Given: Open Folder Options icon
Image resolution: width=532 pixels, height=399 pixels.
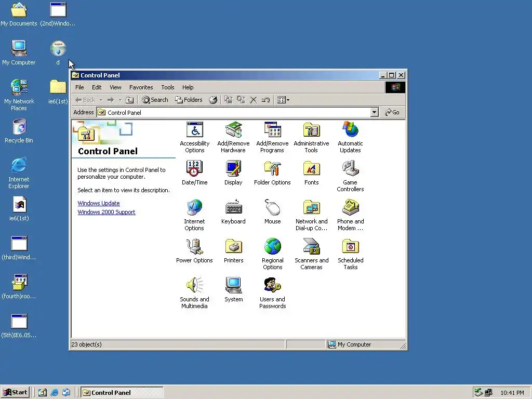Looking at the screenshot, I should click(x=272, y=172).
